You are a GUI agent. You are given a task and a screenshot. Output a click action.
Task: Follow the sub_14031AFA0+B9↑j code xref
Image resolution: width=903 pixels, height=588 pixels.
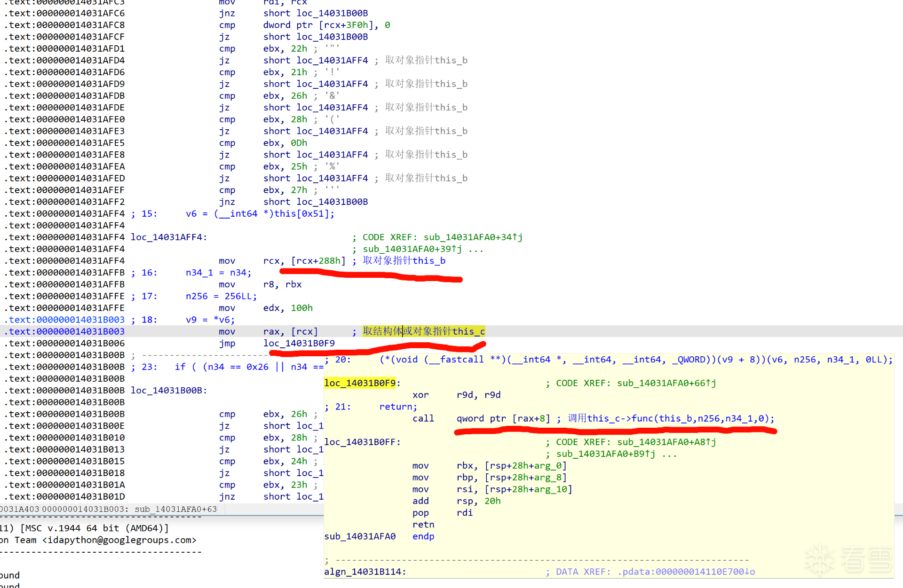605,454
